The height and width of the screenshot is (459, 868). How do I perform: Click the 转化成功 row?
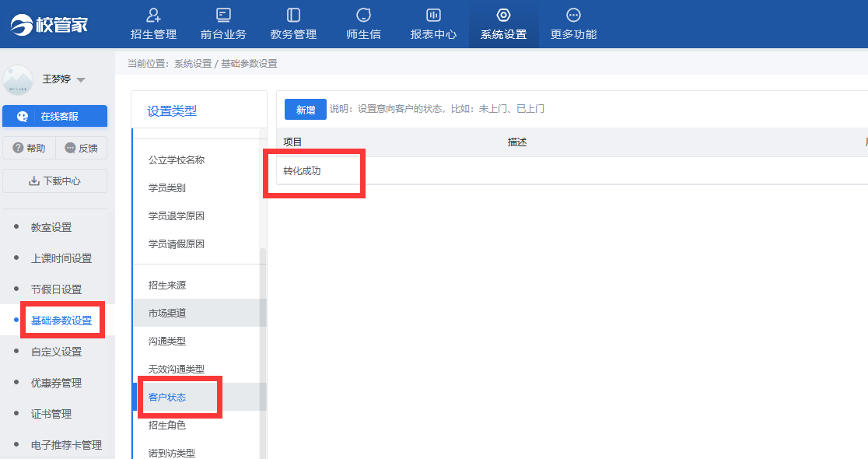click(572, 170)
